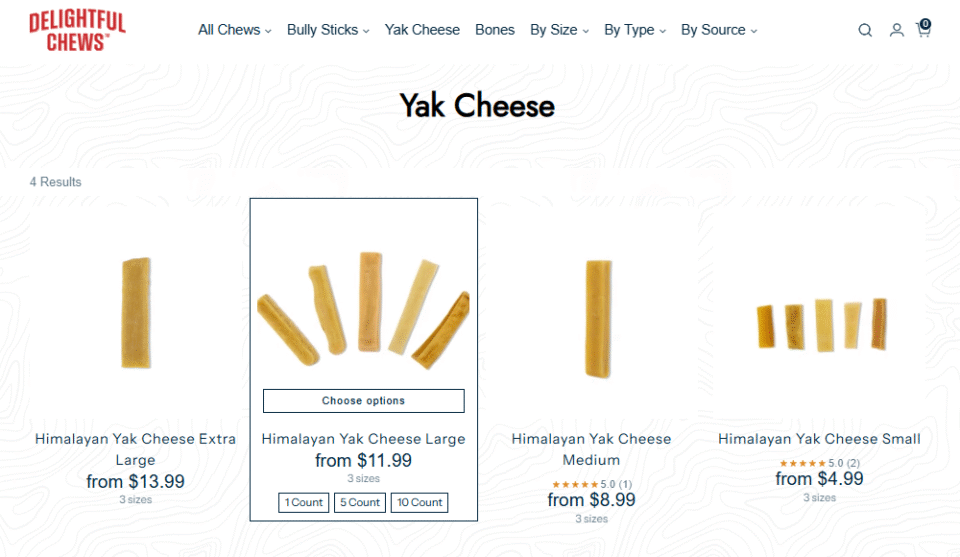The height and width of the screenshot is (557, 960).
Task: Open star rating for Yak Cheese Small
Action: coord(802,463)
